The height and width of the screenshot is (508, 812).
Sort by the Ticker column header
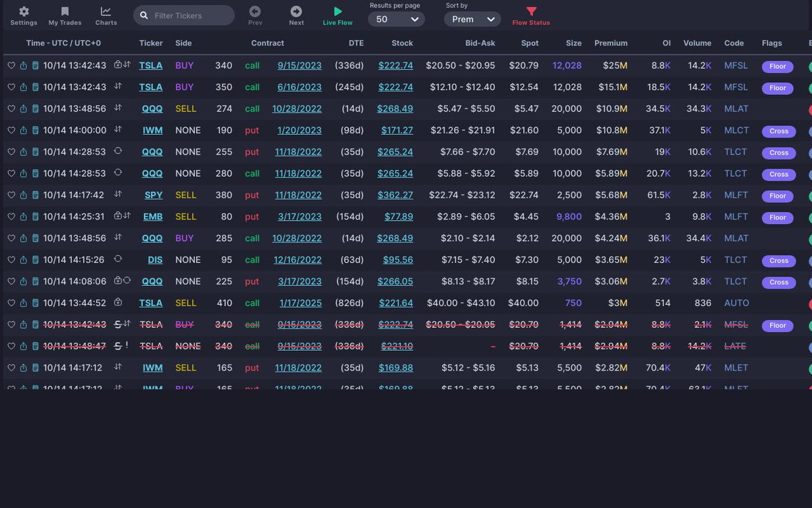click(151, 43)
